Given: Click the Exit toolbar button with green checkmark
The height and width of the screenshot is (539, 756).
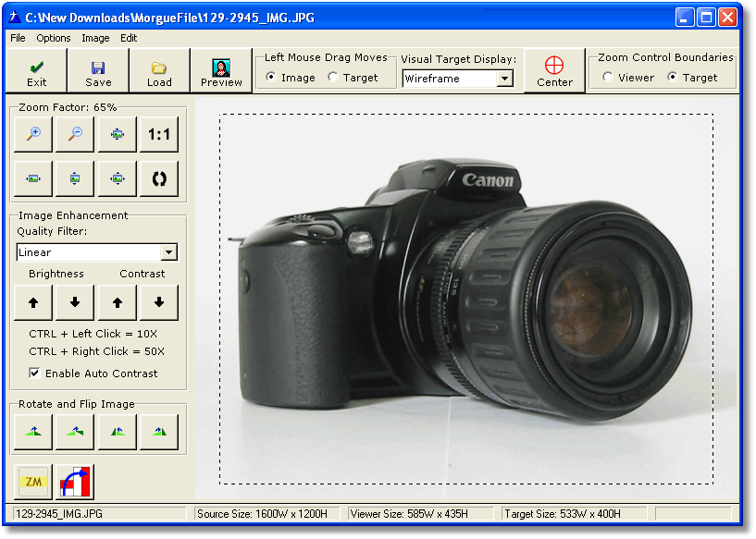Looking at the screenshot, I should 36,70.
